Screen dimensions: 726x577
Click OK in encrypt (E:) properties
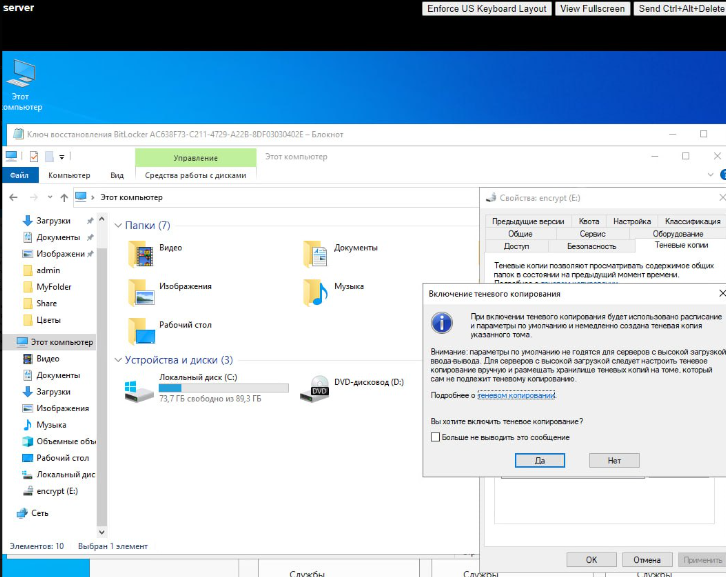click(591, 559)
